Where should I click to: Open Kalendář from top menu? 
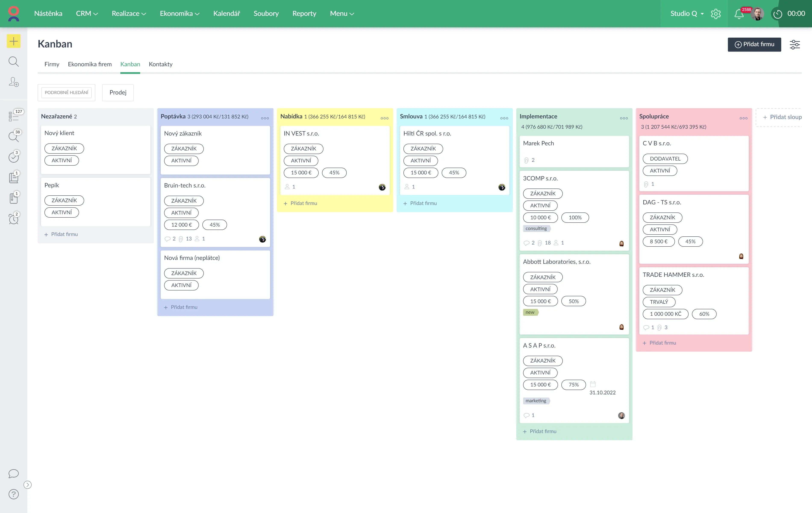(x=226, y=13)
